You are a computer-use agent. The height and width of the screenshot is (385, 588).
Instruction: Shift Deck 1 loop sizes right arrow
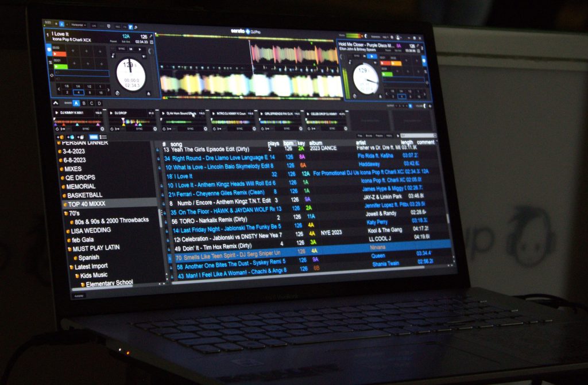tap(108, 90)
